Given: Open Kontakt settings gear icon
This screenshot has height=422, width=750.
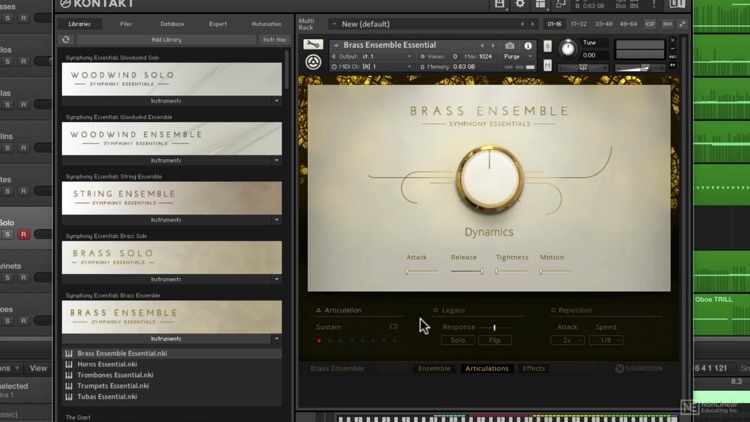Looking at the screenshot, I should 520,5.
